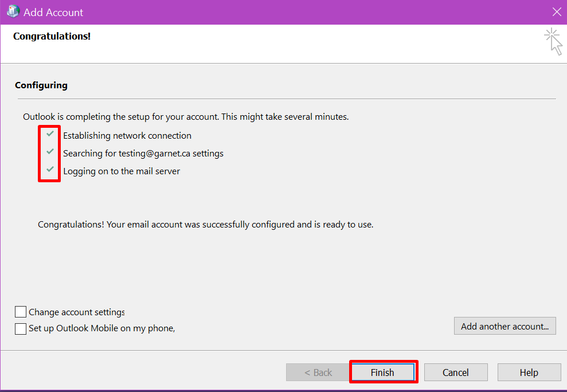Click the checkmark beside Logging on to mail server
Image resolution: width=567 pixels, height=392 pixels.
point(50,170)
